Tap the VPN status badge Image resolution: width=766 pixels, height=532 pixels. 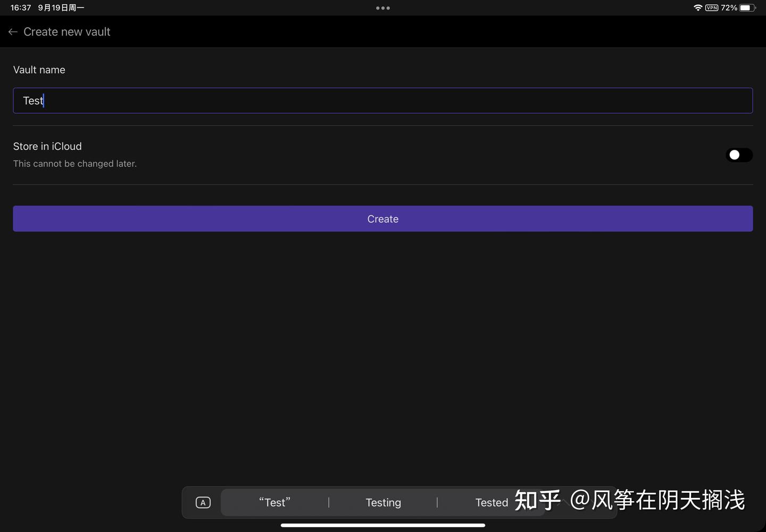pos(712,7)
